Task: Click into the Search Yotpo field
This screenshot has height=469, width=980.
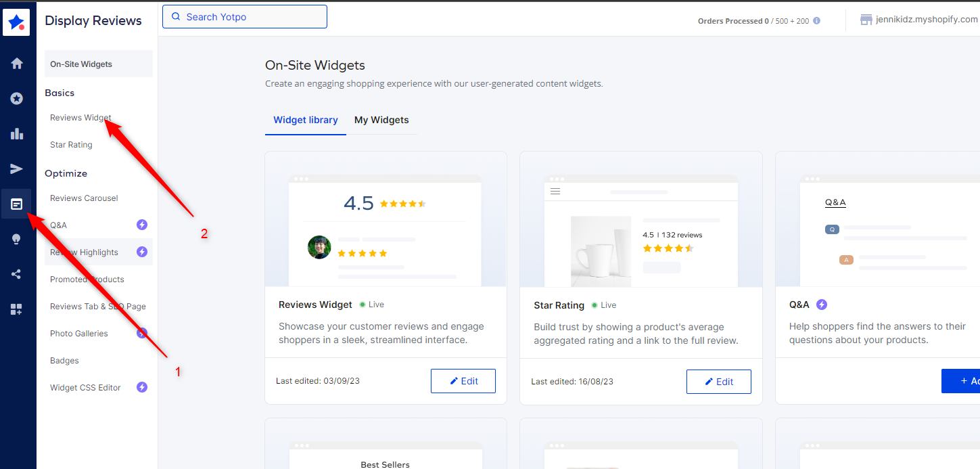Action: [245, 17]
